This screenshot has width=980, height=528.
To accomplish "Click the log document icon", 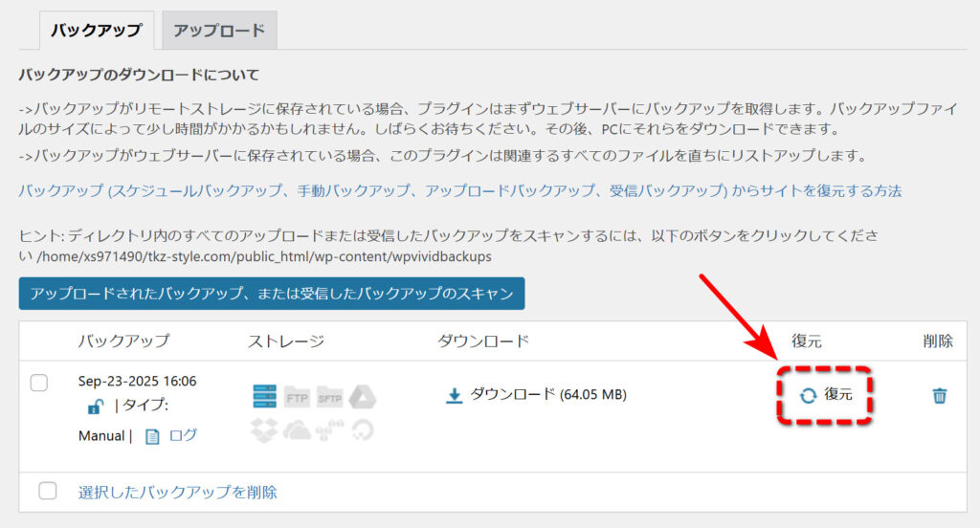I will [x=151, y=436].
